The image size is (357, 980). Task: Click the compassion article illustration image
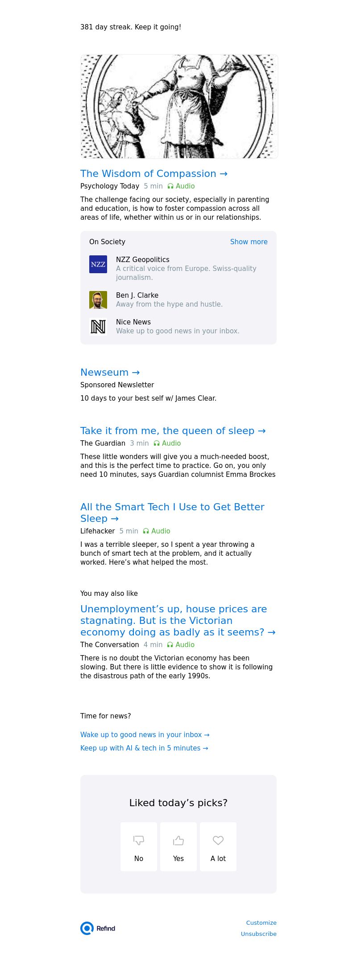pyautogui.click(x=179, y=107)
